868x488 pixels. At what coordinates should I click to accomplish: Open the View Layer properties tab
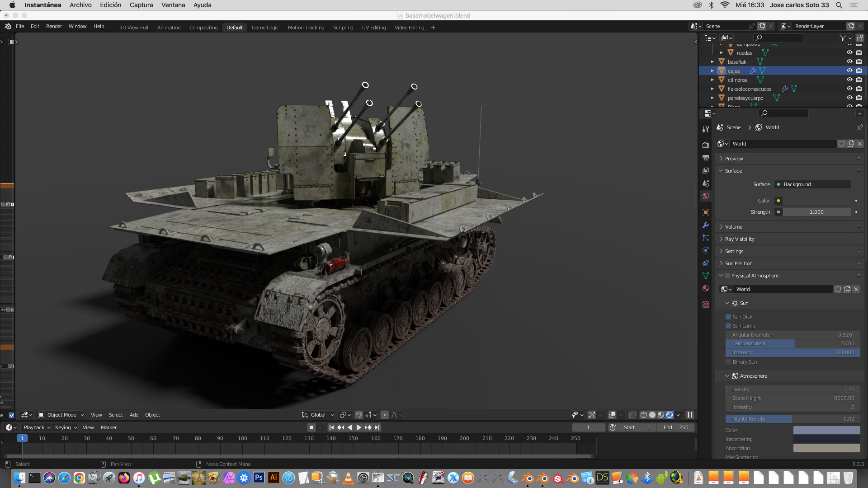click(x=706, y=171)
